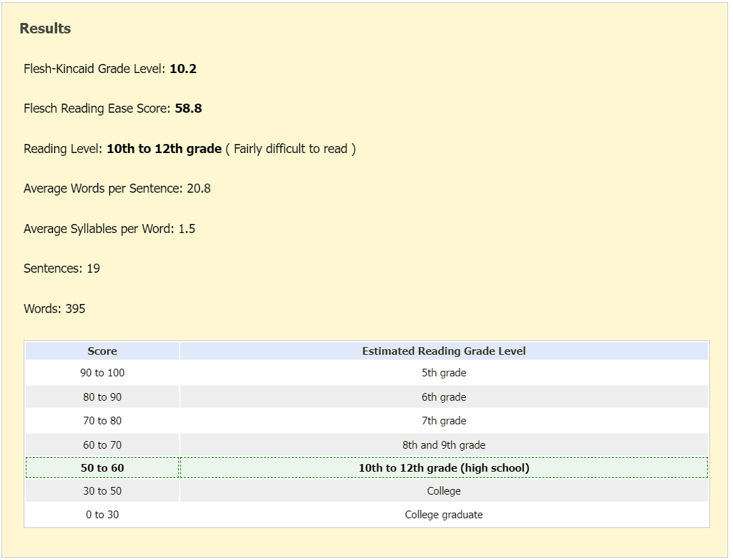Select the 90 to 100 score cell
Viewport: 733px width, 560px height.
click(102, 373)
